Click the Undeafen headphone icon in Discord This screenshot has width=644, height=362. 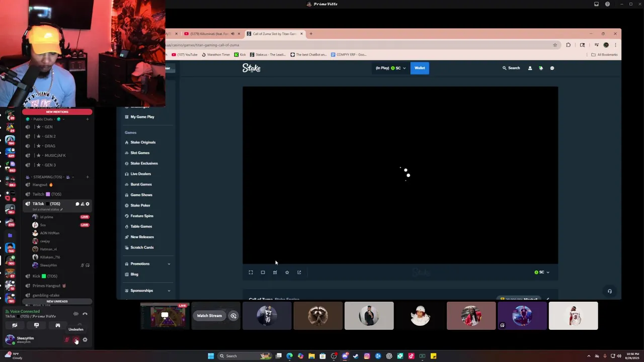tap(76, 340)
